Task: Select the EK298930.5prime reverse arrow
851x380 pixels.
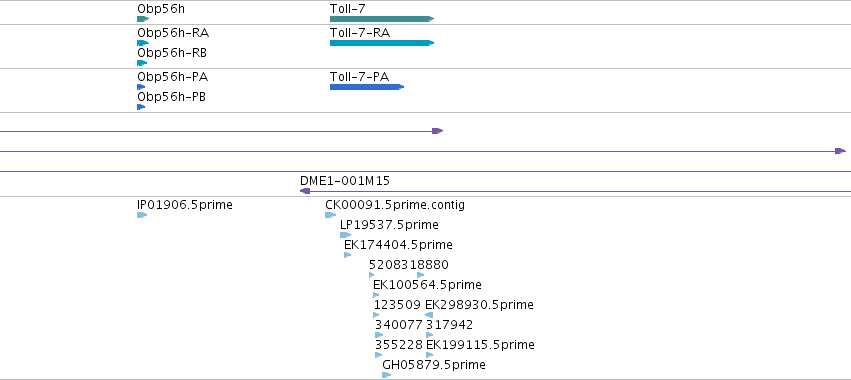Action: (429, 315)
